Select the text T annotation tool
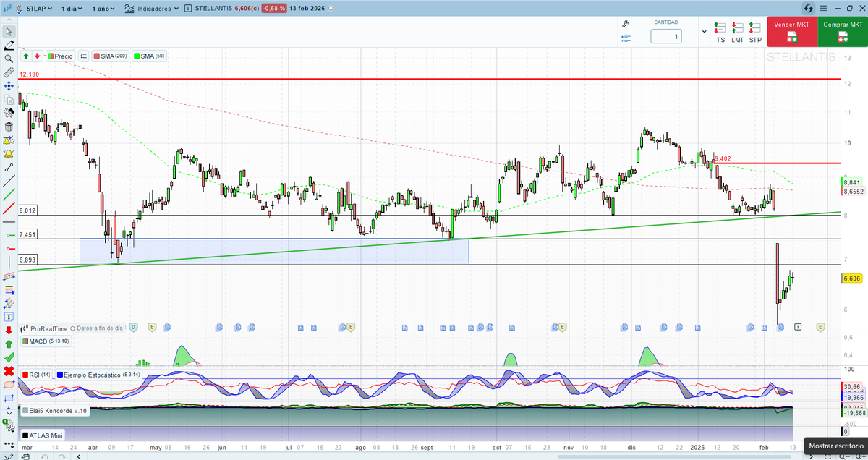 click(x=9, y=317)
